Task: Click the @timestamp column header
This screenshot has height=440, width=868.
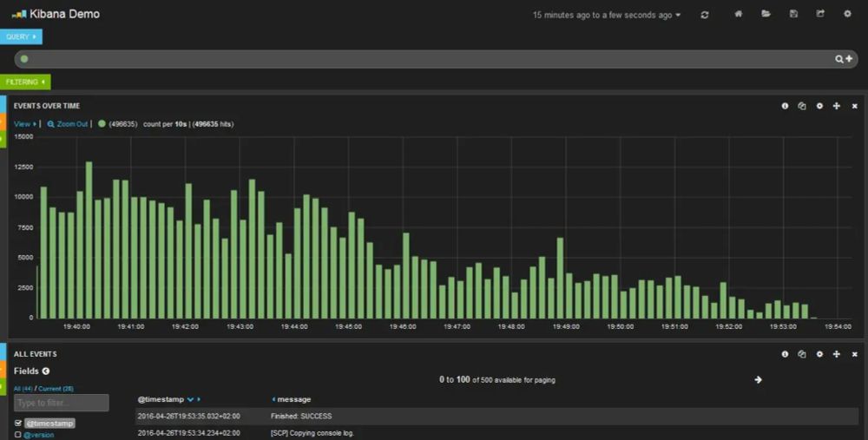Action: (x=161, y=399)
